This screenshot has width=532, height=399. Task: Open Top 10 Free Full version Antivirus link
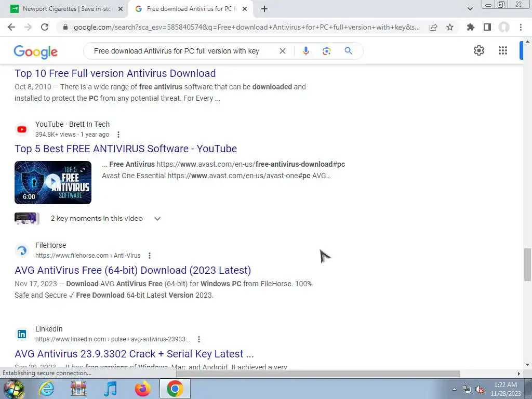click(115, 73)
